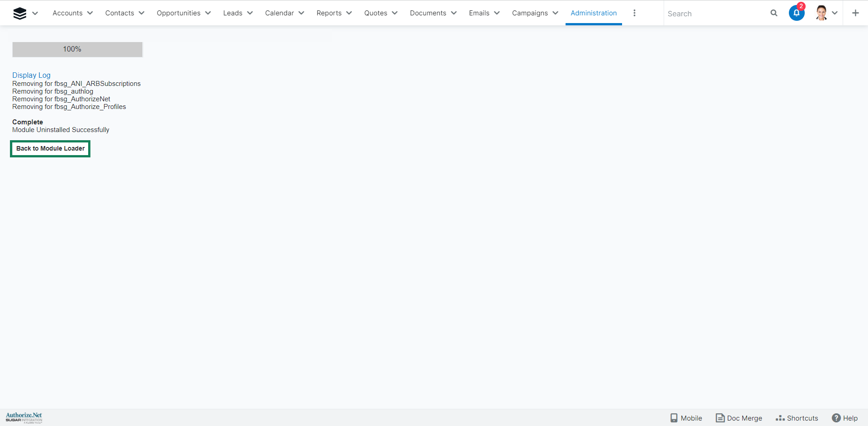Viewport: 868px width, 426px height.
Task: Click the Mobile icon in footer
Action: tap(674, 418)
